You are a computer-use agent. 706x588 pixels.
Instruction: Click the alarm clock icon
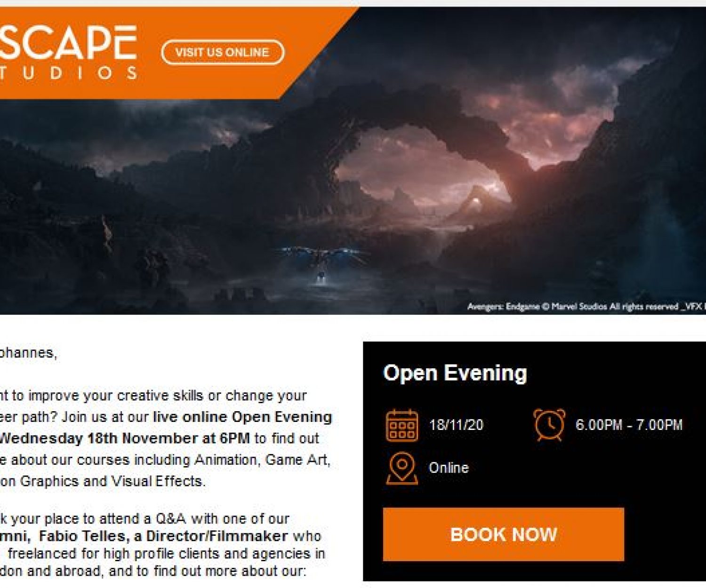point(549,425)
